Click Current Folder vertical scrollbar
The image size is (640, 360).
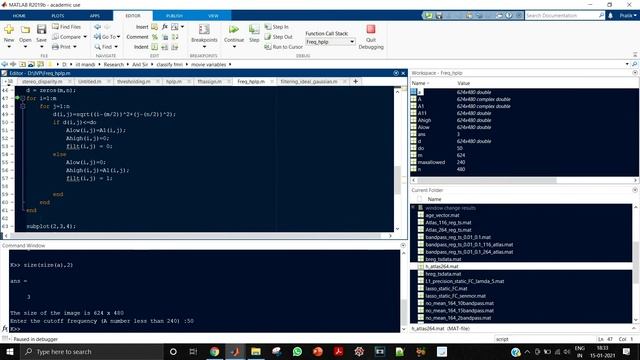click(x=636, y=261)
